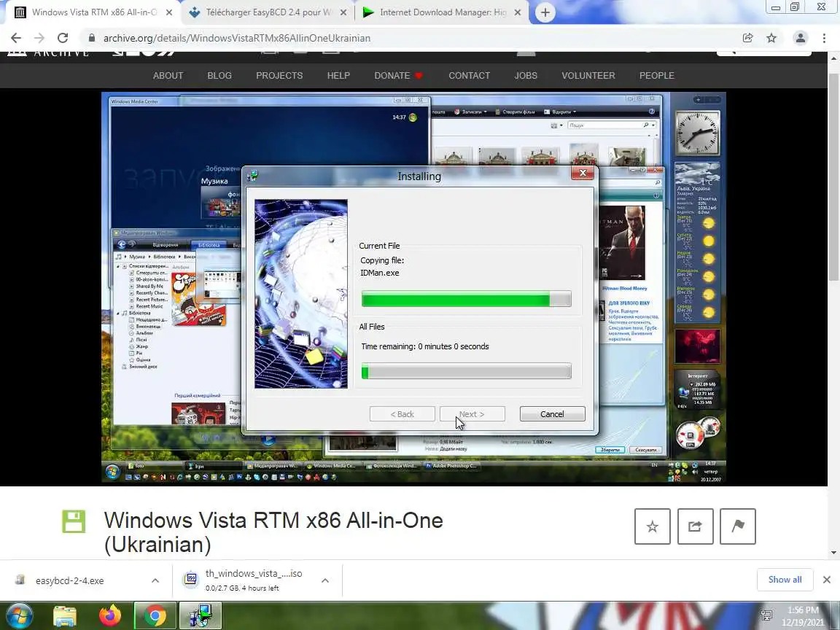Viewport: 840px width, 630px height.
Task: Click the installer globe artwork image
Action: pos(301,294)
